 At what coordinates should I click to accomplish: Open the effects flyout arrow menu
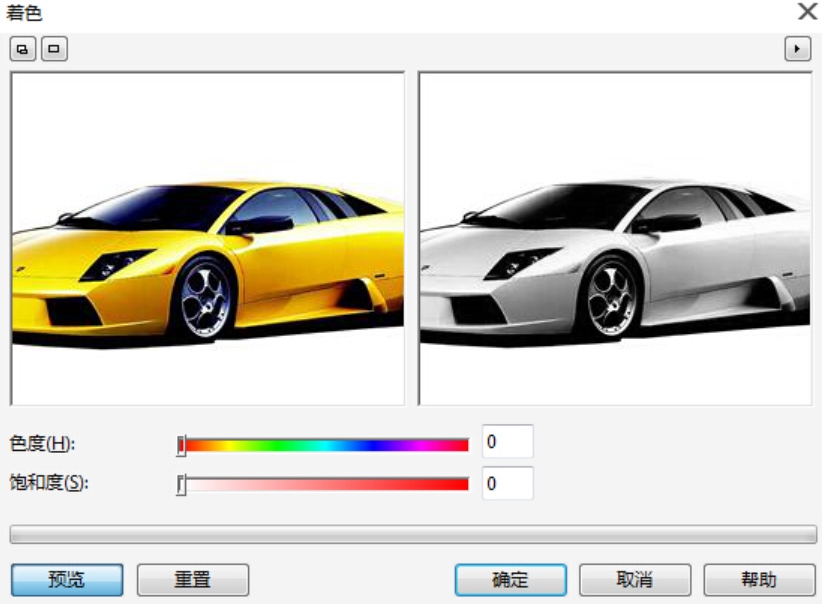[x=798, y=49]
